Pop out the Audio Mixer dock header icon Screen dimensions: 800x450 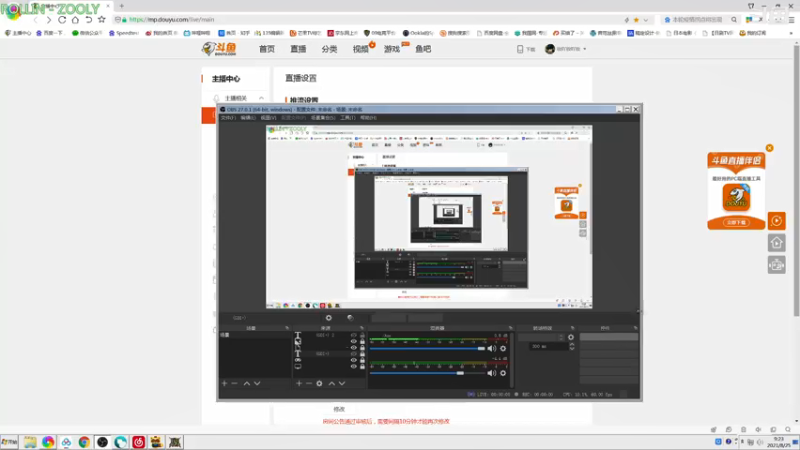pyautogui.click(x=510, y=328)
